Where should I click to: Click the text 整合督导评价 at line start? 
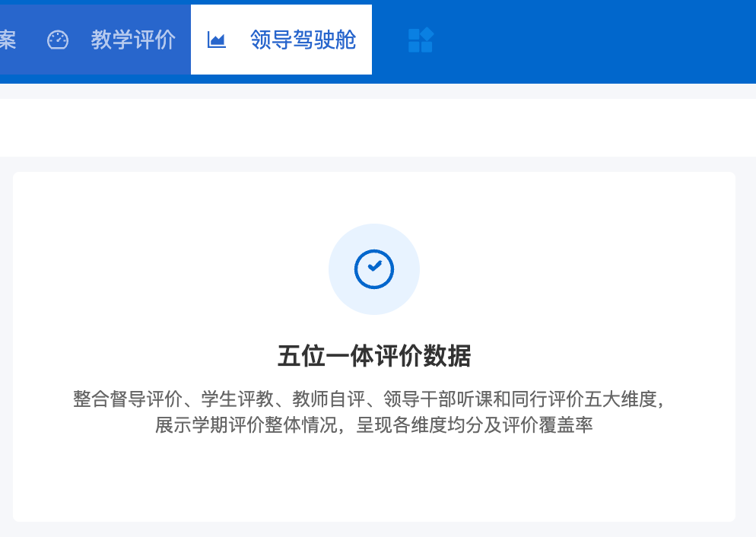(x=128, y=399)
